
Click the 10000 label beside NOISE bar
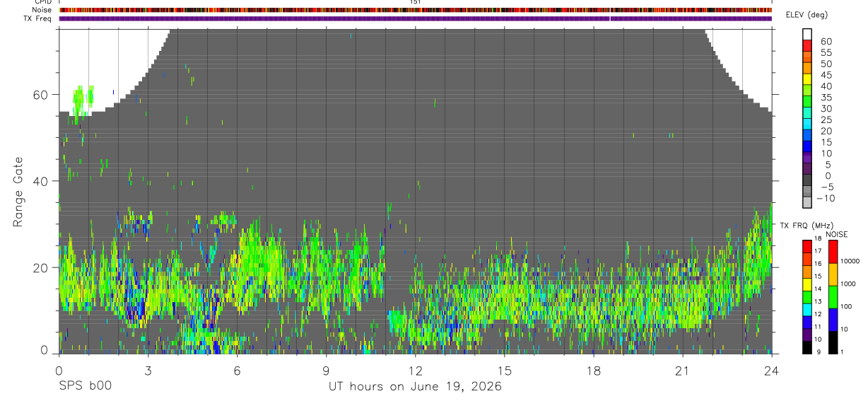[x=849, y=261]
